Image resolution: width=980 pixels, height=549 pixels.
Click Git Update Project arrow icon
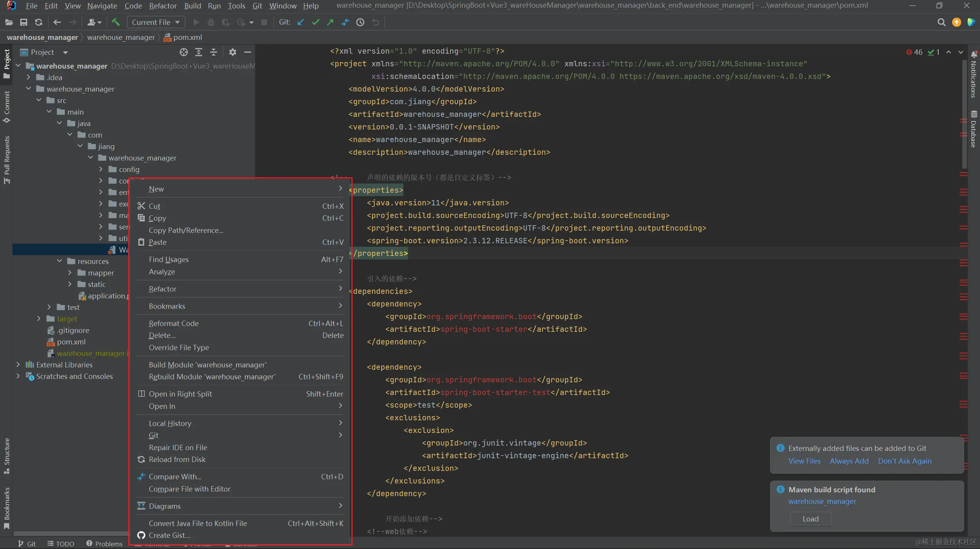click(x=301, y=22)
